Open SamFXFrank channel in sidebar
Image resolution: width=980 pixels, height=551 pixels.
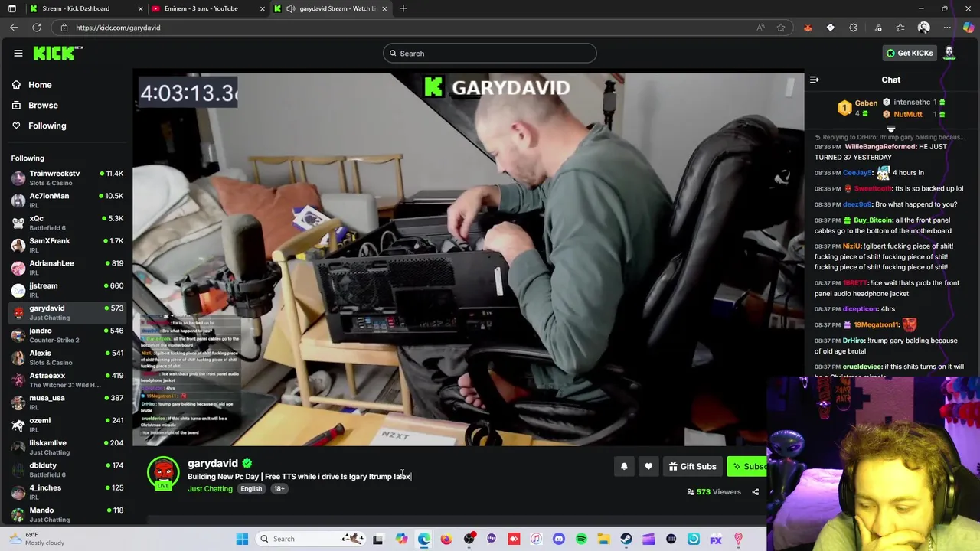pyautogui.click(x=67, y=245)
